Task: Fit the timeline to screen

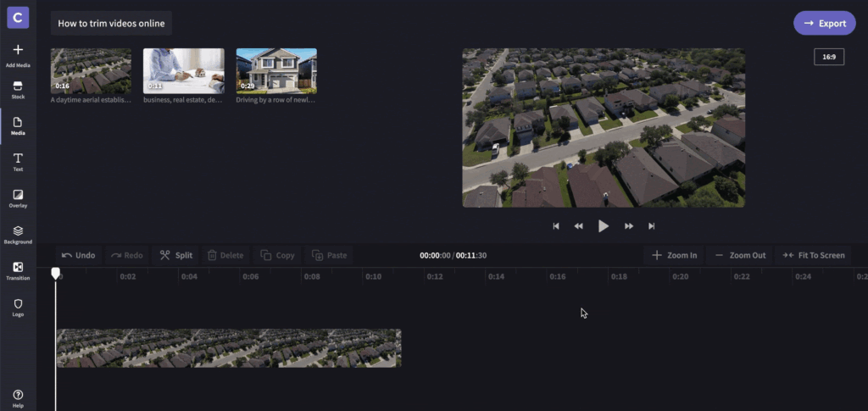Action: pos(813,255)
